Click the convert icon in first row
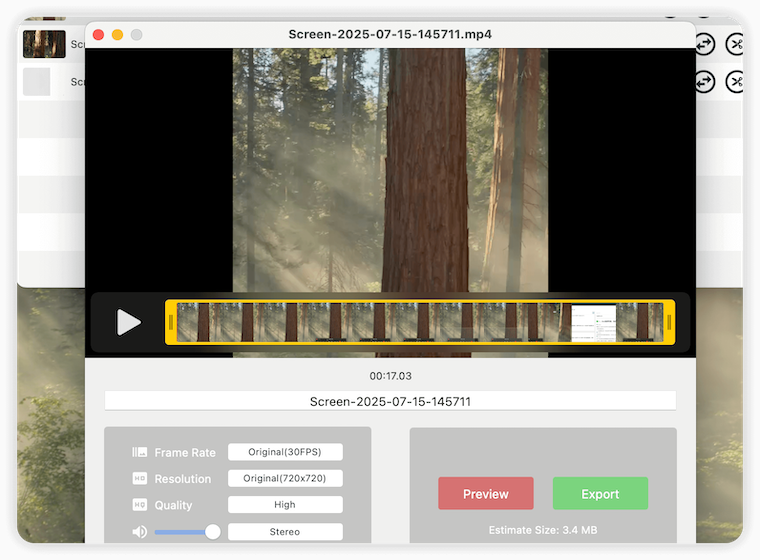The width and height of the screenshot is (760, 560). (704, 44)
